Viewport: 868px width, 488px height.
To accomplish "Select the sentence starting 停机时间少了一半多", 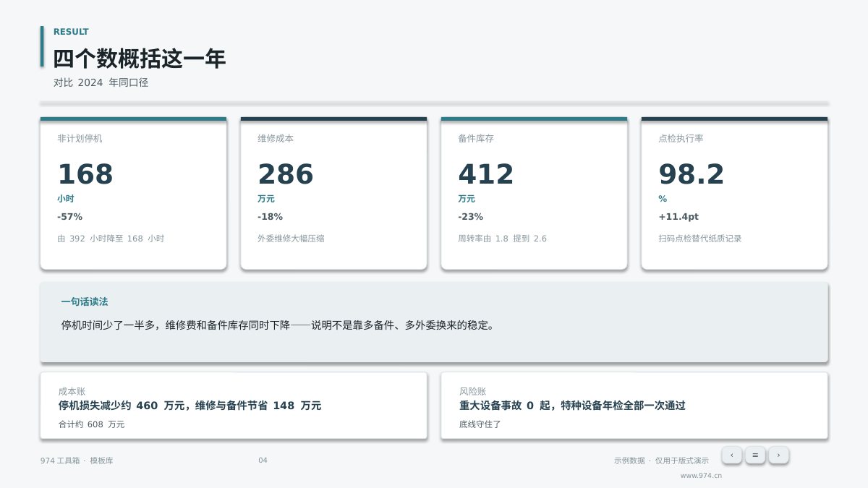I will pos(278,325).
